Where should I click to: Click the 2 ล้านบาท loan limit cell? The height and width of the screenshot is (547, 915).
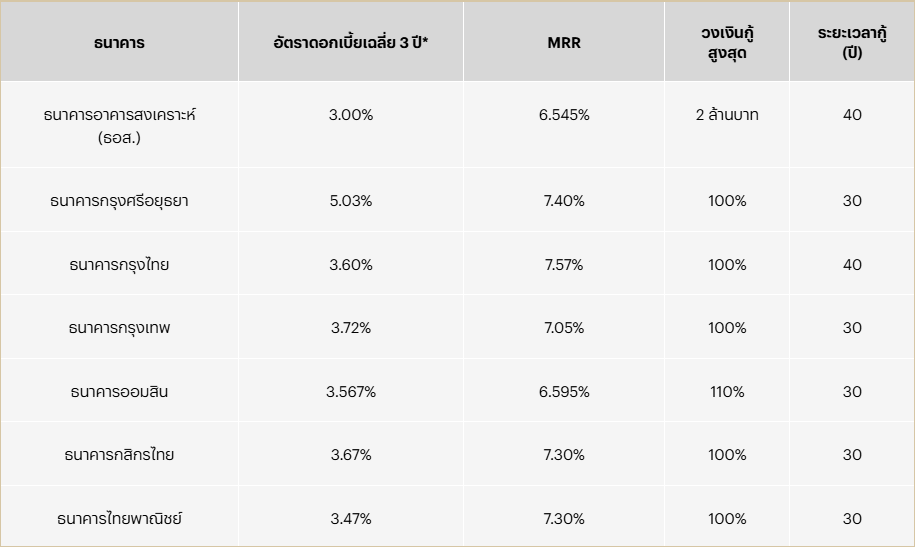pos(727,115)
